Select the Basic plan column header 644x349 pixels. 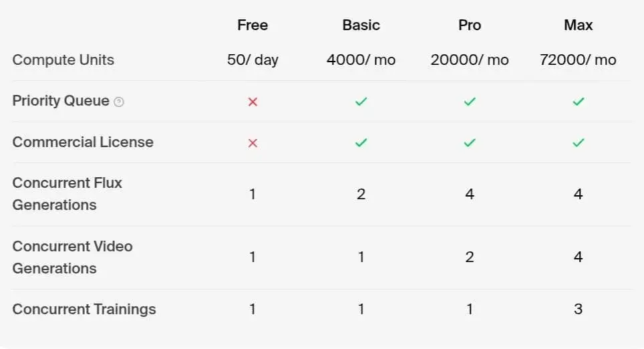[x=361, y=25]
